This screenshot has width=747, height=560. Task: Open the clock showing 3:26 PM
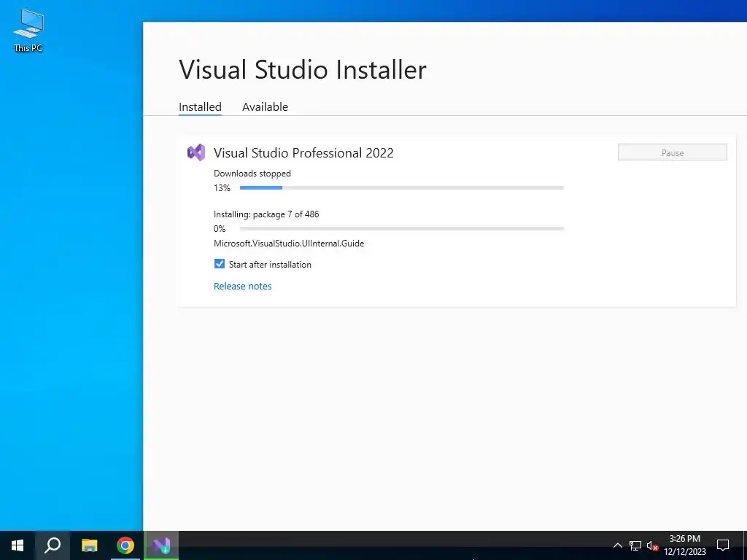coord(685,545)
